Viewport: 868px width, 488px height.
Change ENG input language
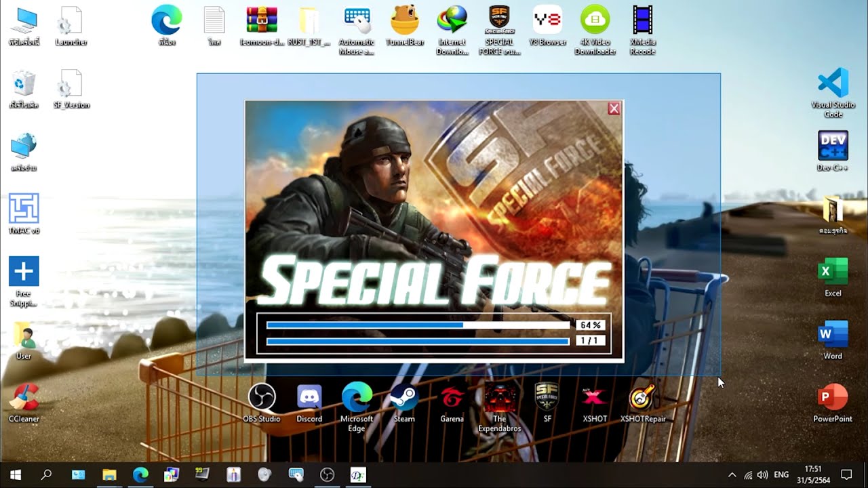pyautogui.click(x=781, y=475)
